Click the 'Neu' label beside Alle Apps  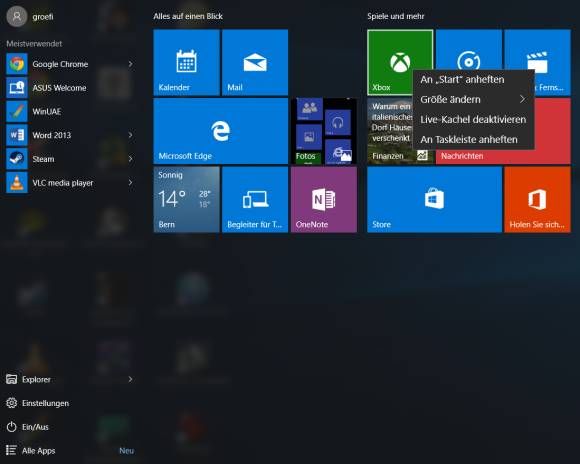click(x=127, y=450)
